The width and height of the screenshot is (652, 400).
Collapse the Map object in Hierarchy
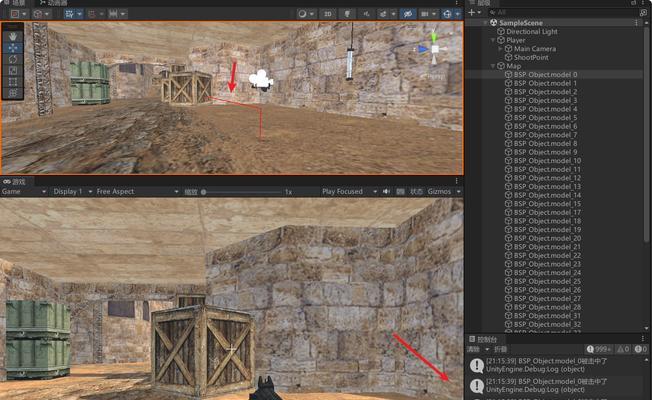(x=493, y=66)
